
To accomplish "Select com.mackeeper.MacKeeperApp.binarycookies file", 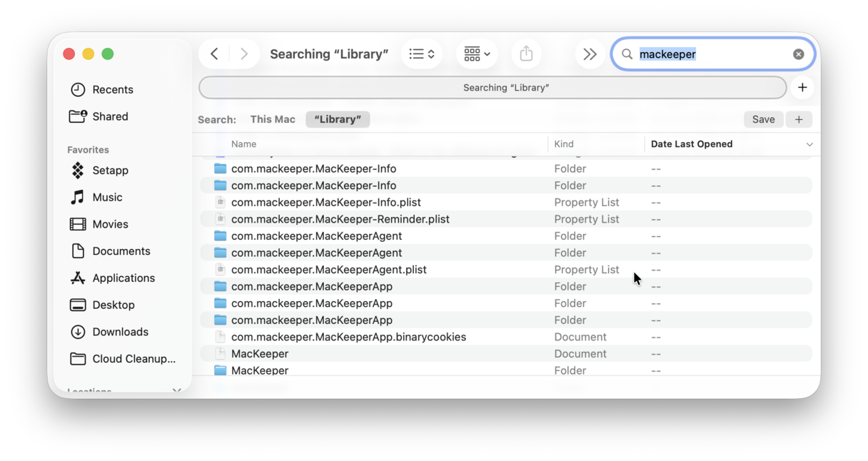I will (x=506, y=337).
